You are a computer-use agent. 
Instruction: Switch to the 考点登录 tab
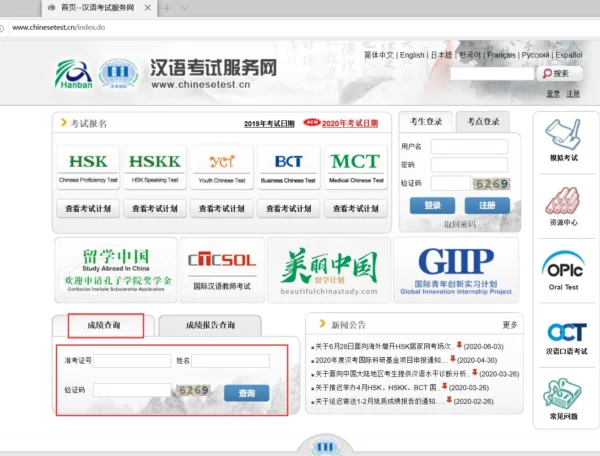(x=483, y=122)
